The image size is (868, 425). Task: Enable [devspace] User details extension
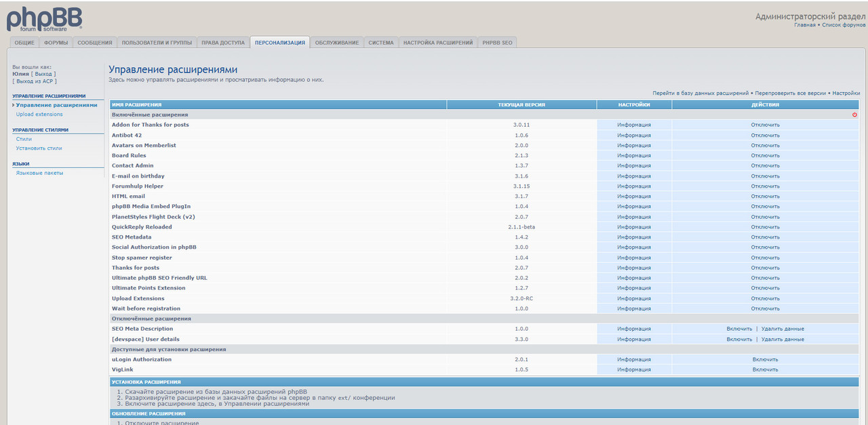[739, 339]
